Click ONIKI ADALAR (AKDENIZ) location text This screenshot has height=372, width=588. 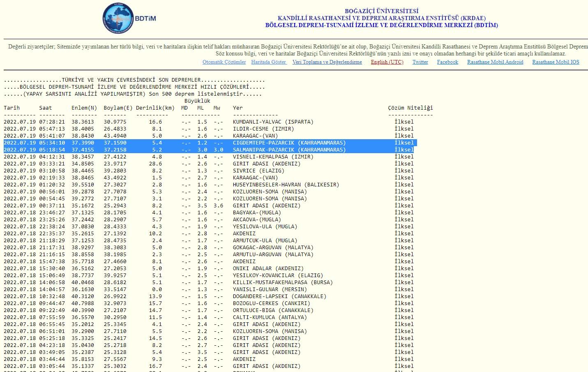[268, 269]
